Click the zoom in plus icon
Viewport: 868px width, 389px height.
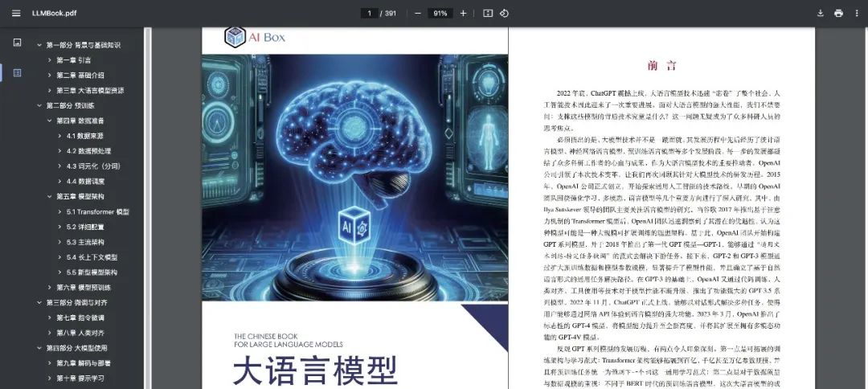click(x=464, y=14)
